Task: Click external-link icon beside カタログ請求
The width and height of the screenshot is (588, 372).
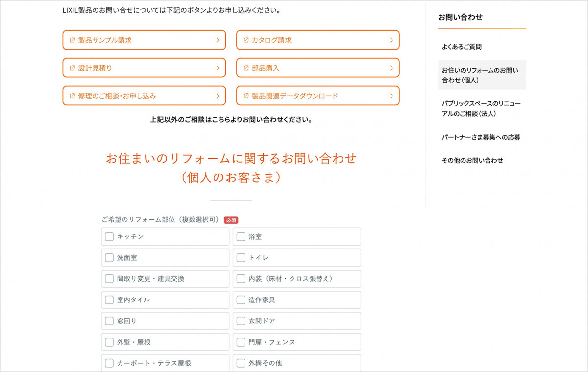Action: coord(246,40)
